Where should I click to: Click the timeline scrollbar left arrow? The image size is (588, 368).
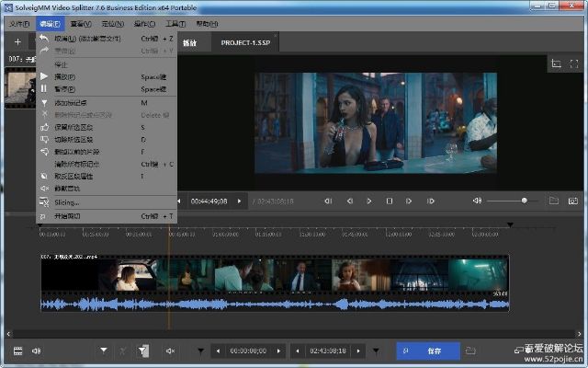(8, 333)
